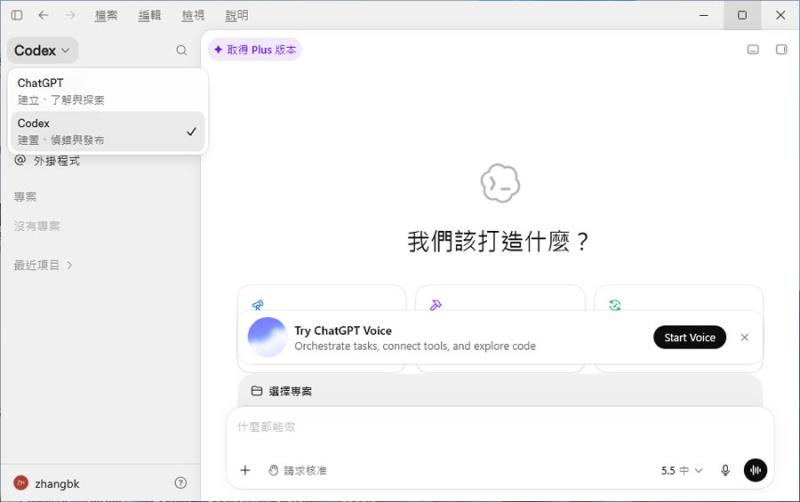Screen dimensions: 800x502
Task: Maximize the application window
Action: point(742,15)
